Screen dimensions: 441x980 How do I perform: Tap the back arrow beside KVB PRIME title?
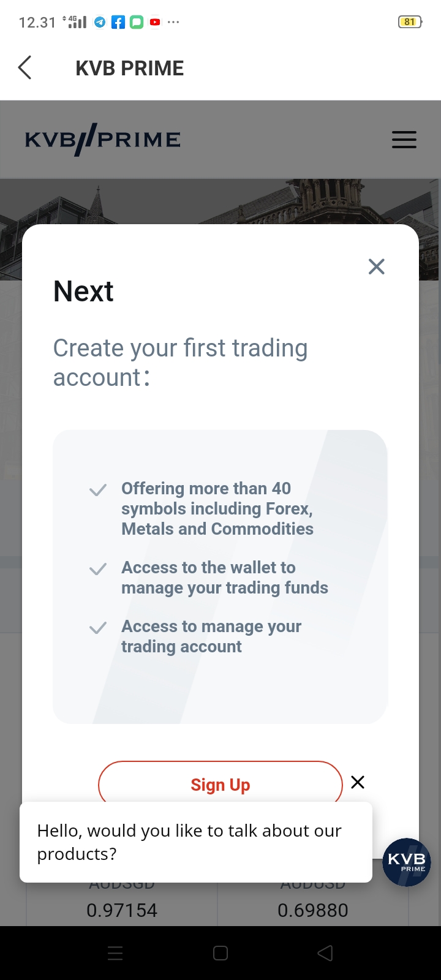[24, 68]
